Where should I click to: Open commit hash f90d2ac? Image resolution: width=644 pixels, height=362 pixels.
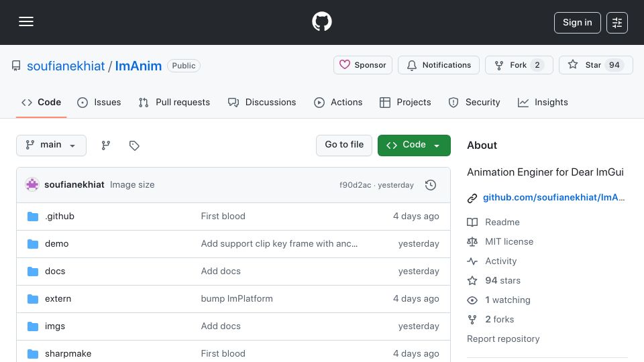click(356, 185)
